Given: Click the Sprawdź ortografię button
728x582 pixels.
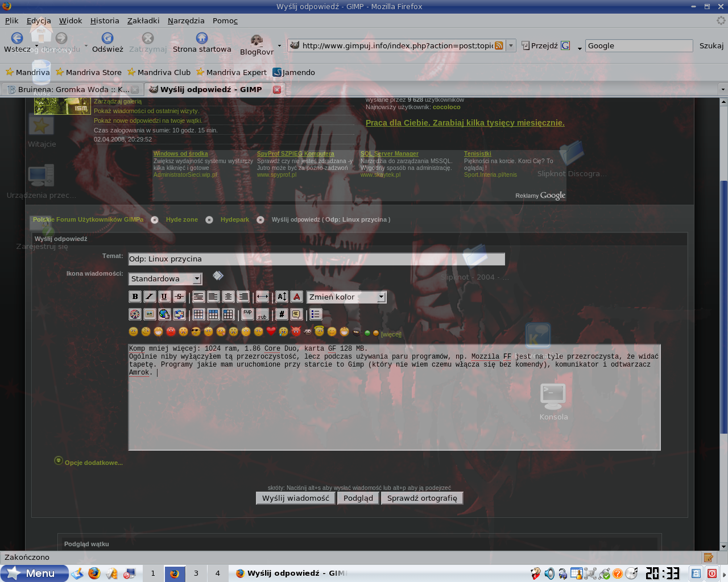Looking at the screenshot, I should coord(422,498).
